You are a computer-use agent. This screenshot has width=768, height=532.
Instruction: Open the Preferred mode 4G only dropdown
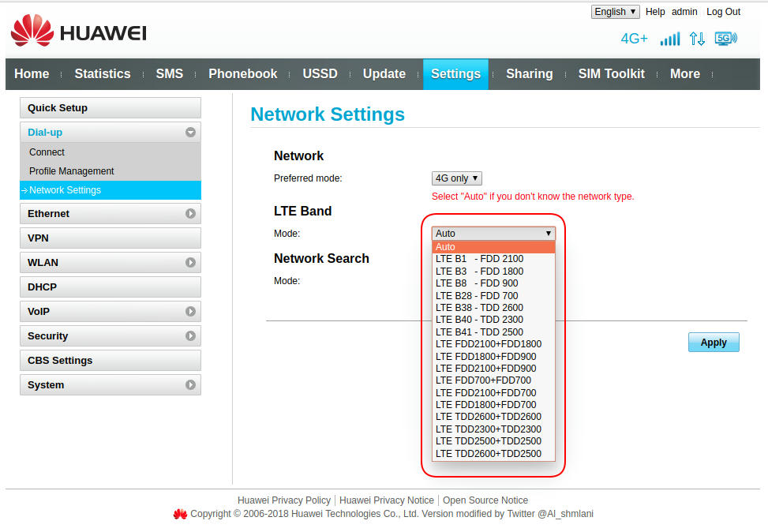pyautogui.click(x=456, y=178)
